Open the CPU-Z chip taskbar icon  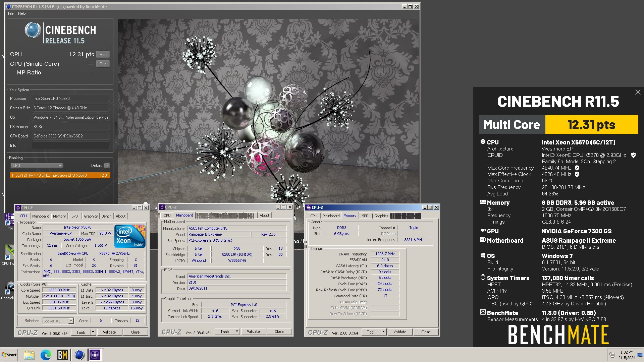coord(95,355)
